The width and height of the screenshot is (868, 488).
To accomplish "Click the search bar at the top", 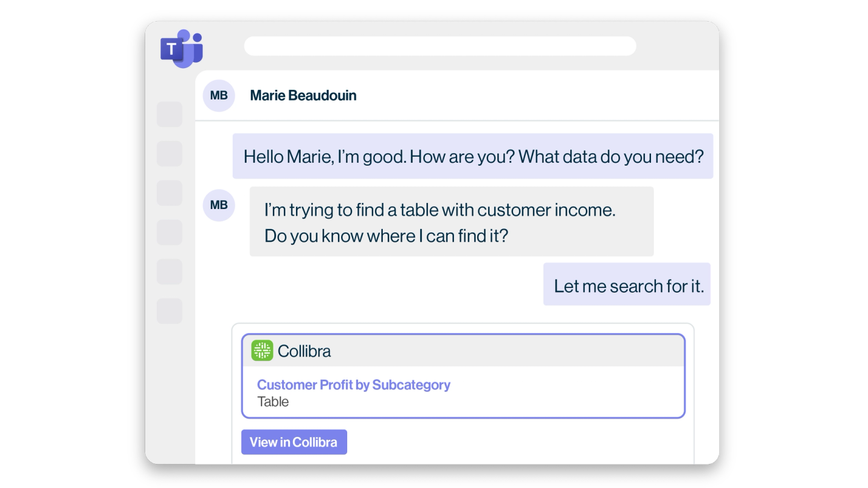I will (440, 46).
